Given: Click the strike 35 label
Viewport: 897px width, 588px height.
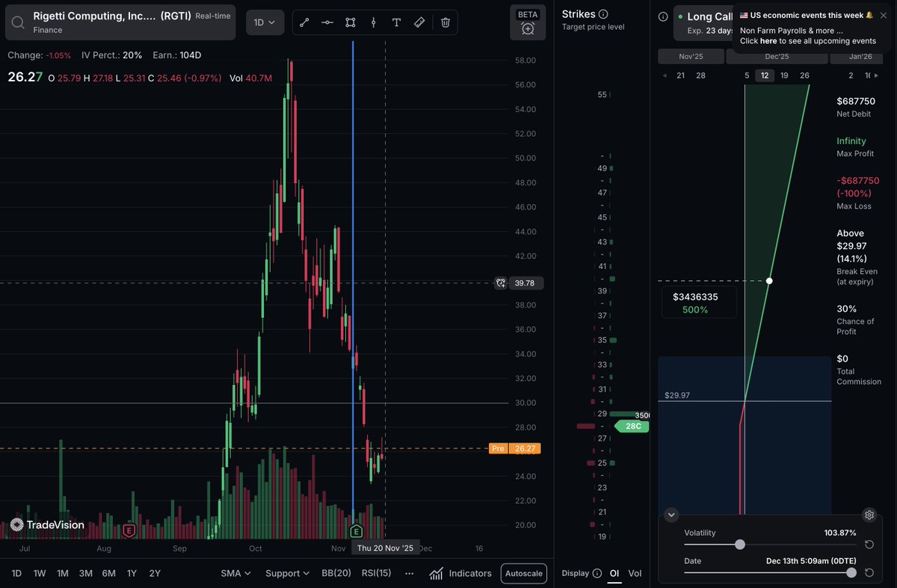Looking at the screenshot, I should [x=602, y=340].
